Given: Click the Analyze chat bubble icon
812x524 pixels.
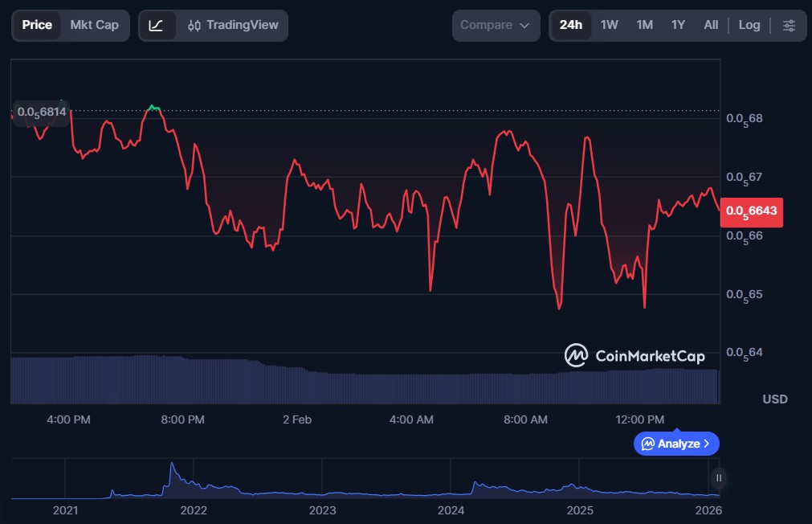Looking at the screenshot, I should coord(647,444).
